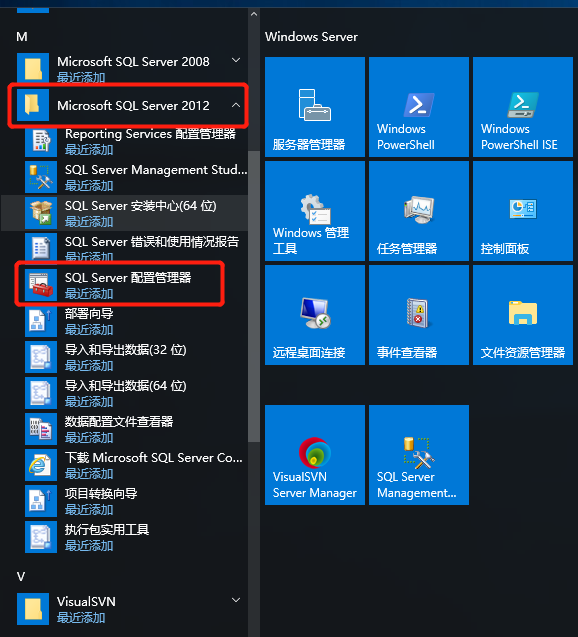
Task: Open the Server Manager (服务器管理器) tile
Action: [x=315, y=107]
